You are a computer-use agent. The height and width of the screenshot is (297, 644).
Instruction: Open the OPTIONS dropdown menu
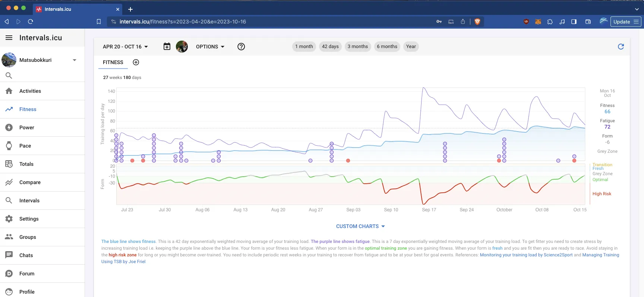point(210,47)
